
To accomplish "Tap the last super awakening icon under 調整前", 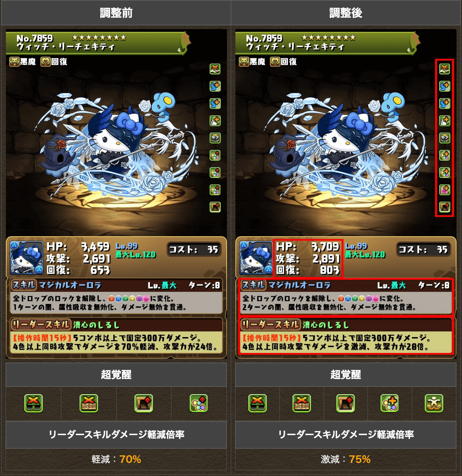I will (x=199, y=403).
